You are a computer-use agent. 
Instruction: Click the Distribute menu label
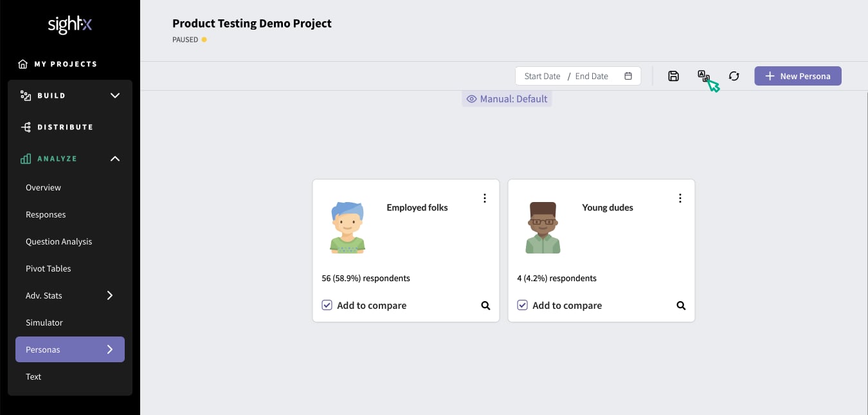click(x=65, y=127)
